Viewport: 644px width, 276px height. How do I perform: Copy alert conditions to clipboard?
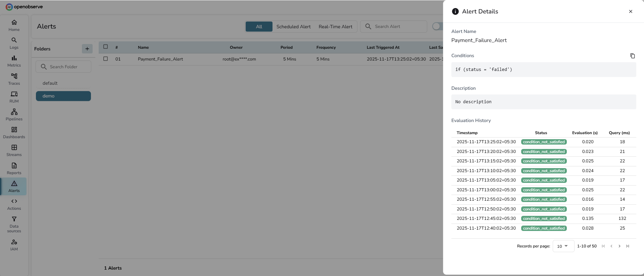pyautogui.click(x=632, y=56)
